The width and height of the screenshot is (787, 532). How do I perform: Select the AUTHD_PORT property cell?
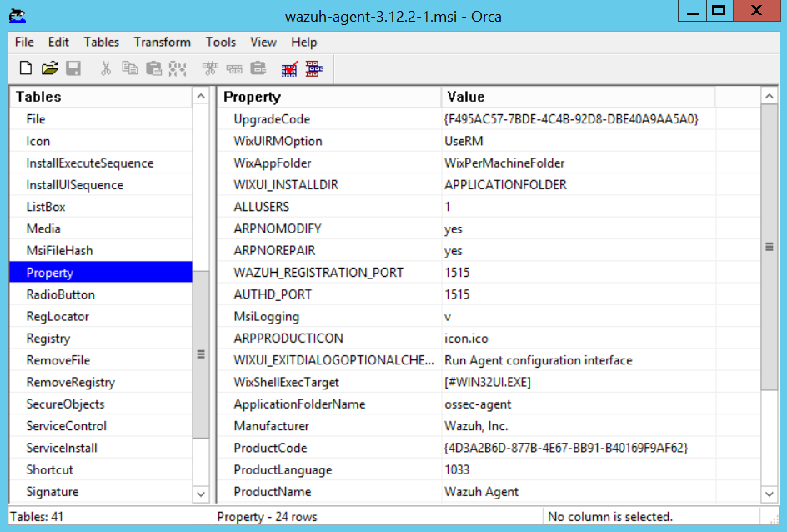[x=329, y=294]
